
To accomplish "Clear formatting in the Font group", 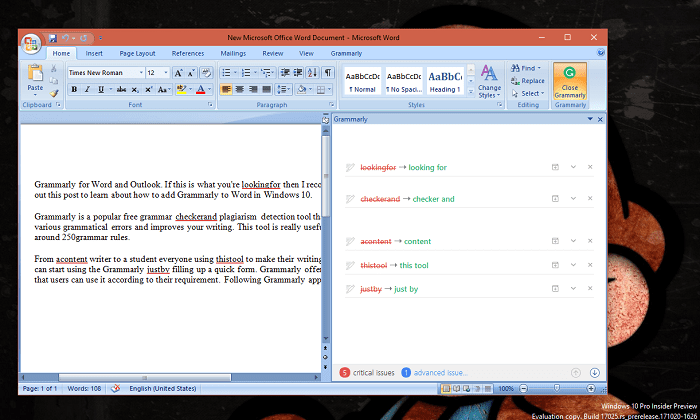I will [x=206, y=73].
